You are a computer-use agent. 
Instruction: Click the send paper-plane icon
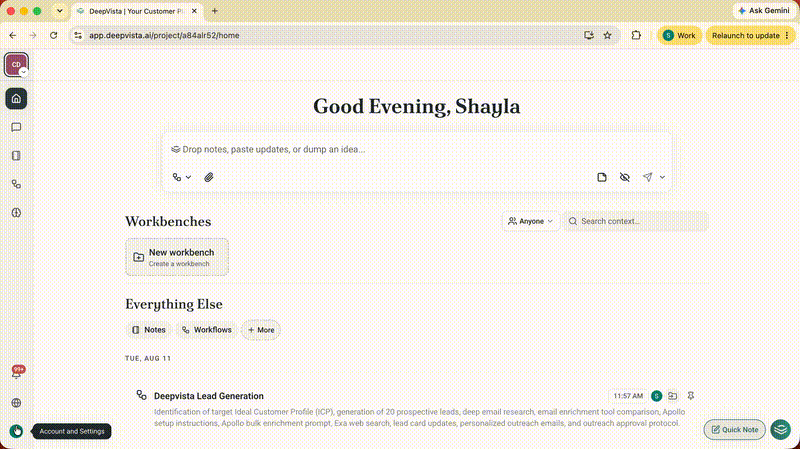647,177
